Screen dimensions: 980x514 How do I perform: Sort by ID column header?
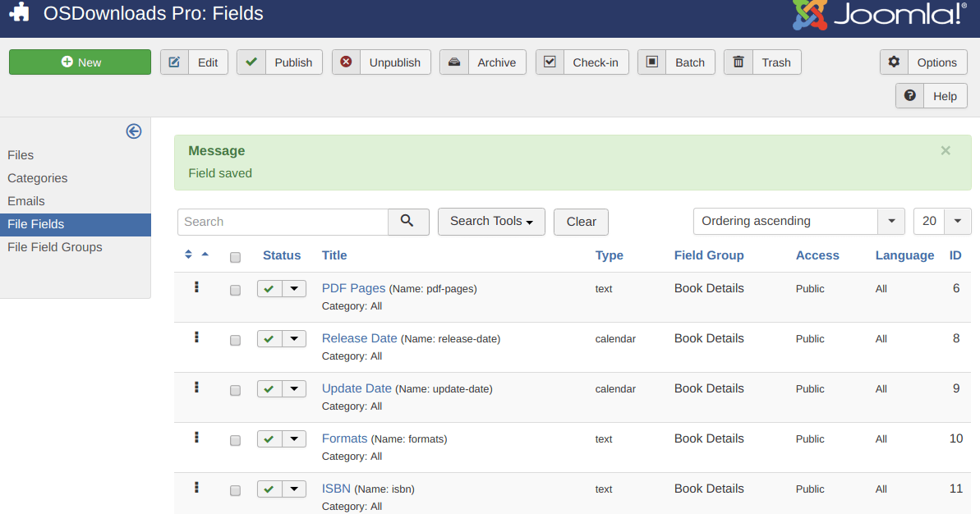coord(955,255)
